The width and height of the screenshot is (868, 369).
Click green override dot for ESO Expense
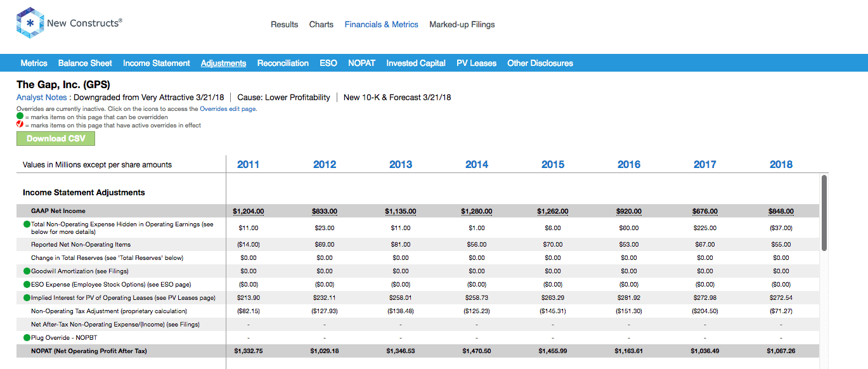[27, 285]
